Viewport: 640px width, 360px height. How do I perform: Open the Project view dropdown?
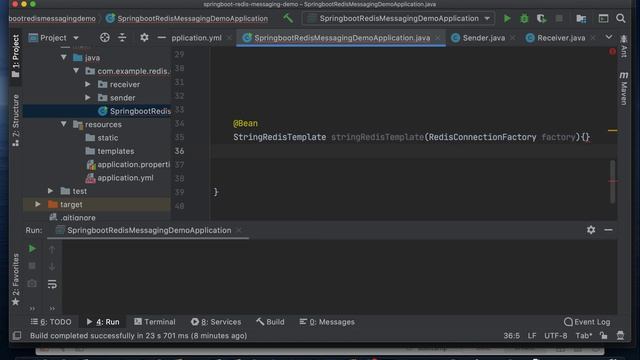[54, 38]
